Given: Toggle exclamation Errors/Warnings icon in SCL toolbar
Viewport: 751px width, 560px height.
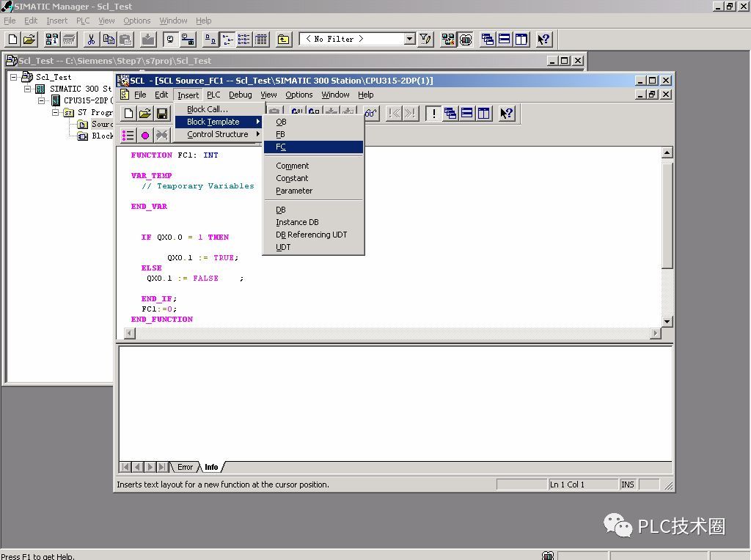Looking at the screenshot, I should [433, 114].
